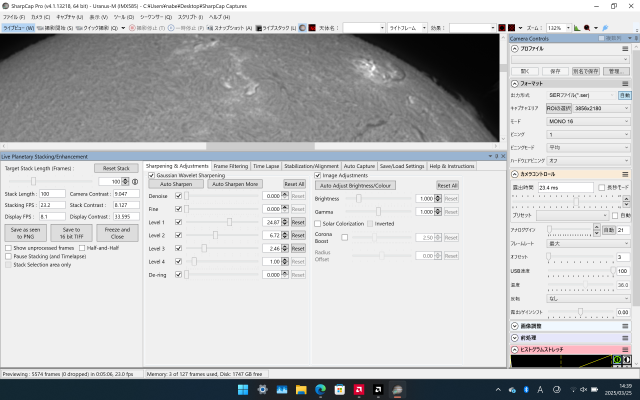Click the blue plug icon in the toolbar
This screenshot has height=400, width=640.
pos(605,28)
